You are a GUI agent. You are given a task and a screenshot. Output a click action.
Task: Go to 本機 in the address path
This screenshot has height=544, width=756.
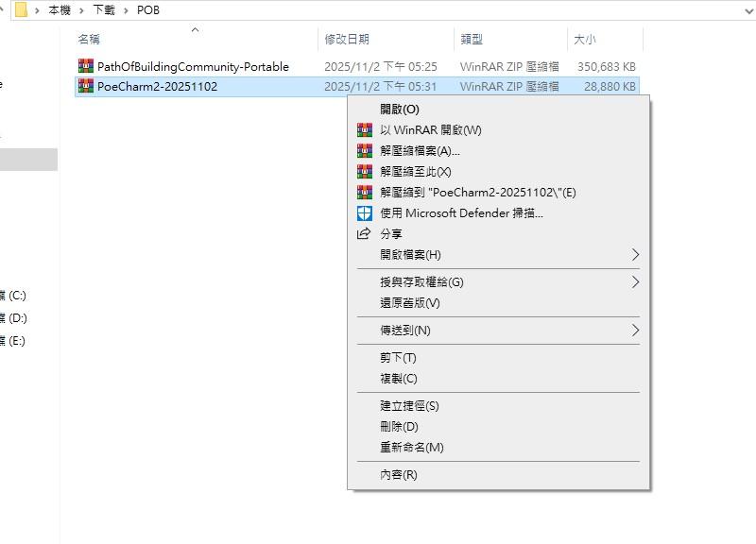click(60, 10)
